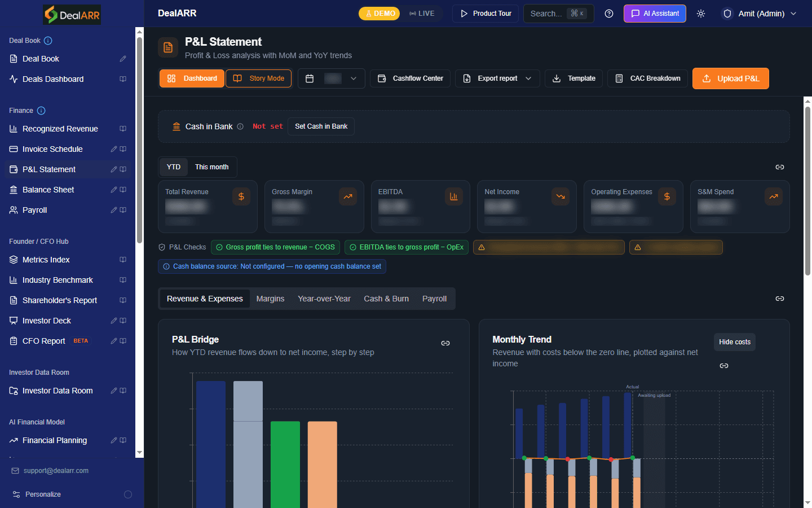Open Industry Benchmark in sidebar
Viewport: 812px width, 508px height.
(x=58, y=280)
